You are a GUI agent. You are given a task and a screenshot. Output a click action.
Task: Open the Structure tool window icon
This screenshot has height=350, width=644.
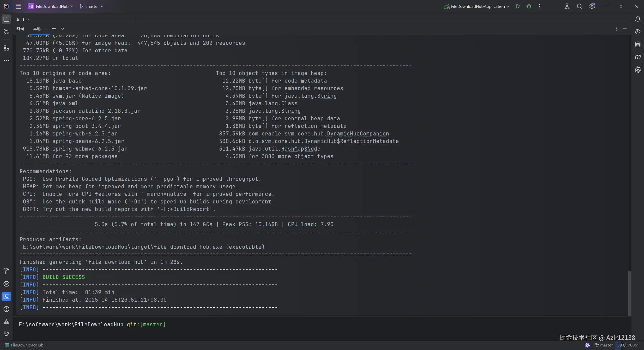pos(6,48)
